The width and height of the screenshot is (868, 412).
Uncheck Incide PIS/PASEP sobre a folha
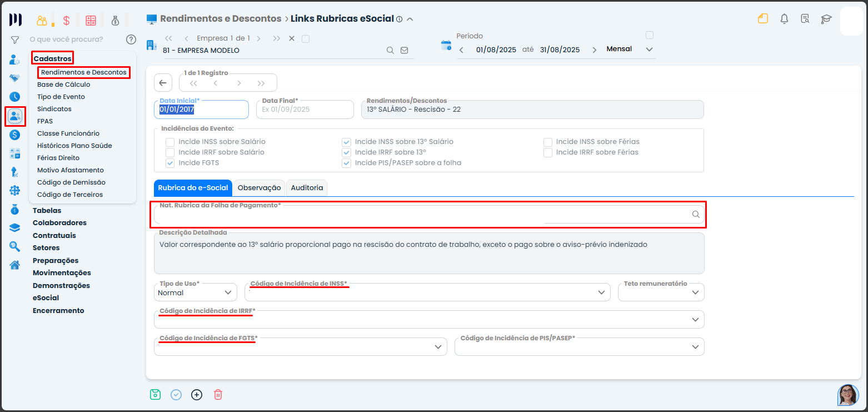coord(347,163)
